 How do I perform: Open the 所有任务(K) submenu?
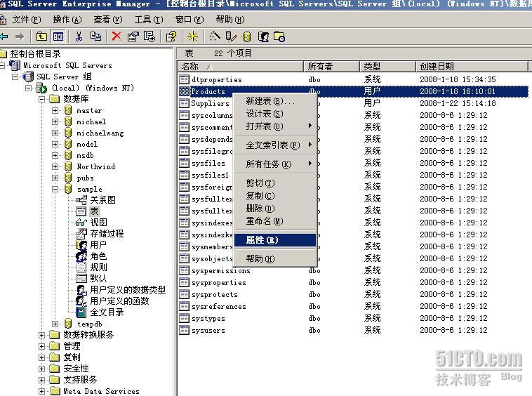click(275, 164)
